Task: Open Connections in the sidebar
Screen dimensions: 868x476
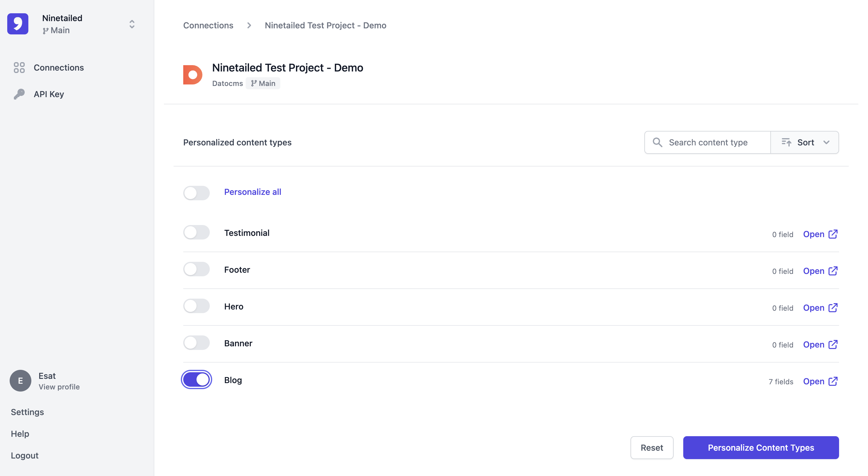Action: 59,68
